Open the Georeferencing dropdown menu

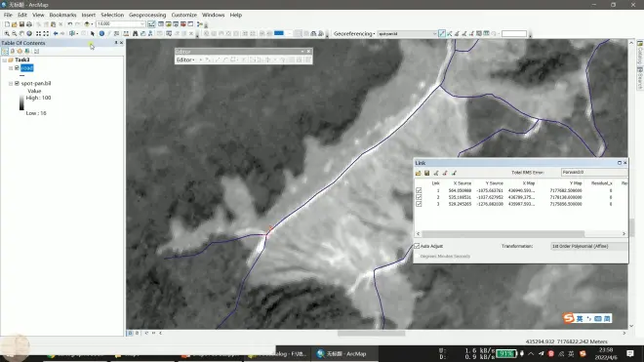(x=354, y=34)
